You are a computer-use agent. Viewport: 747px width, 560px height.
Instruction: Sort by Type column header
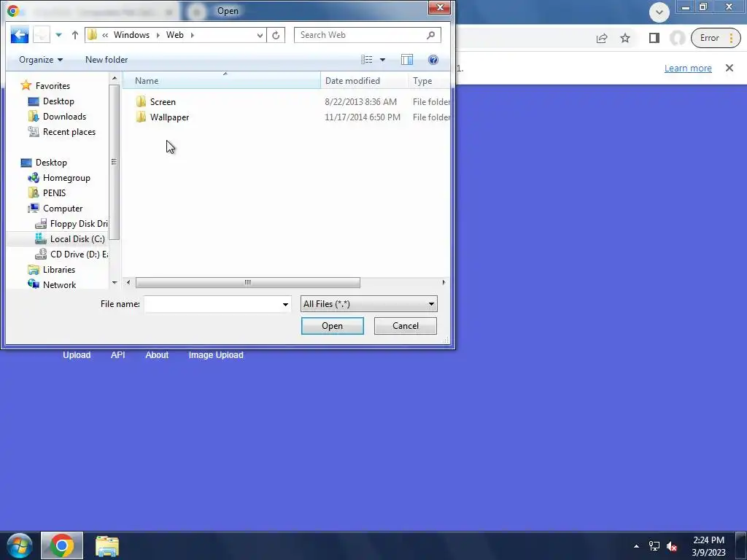(429, 80)
